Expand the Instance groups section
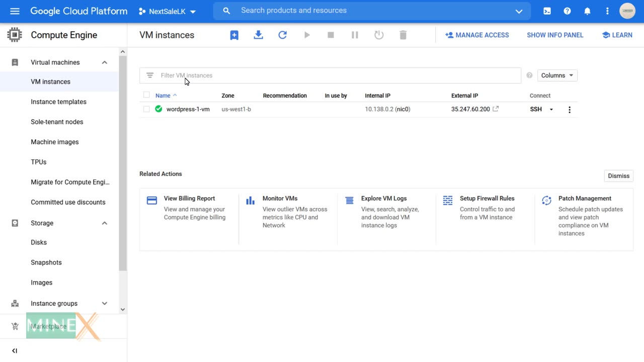644x362 pixels. click(x=105, y=304)
